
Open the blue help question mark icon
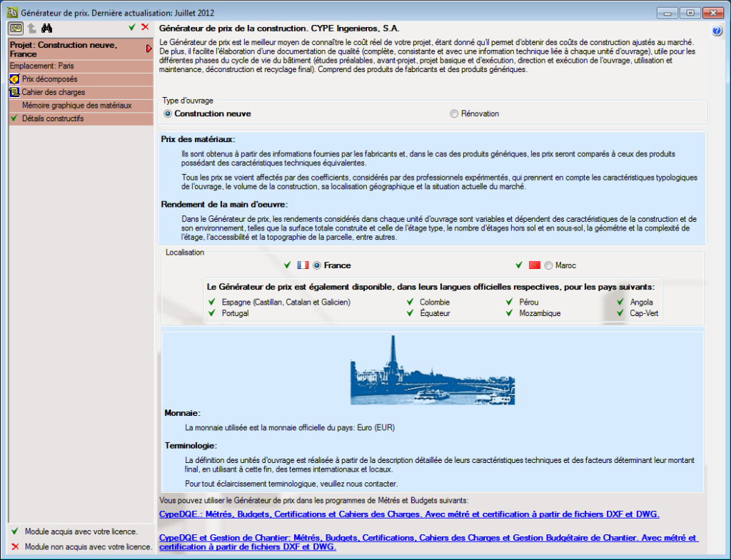point(717,31)
